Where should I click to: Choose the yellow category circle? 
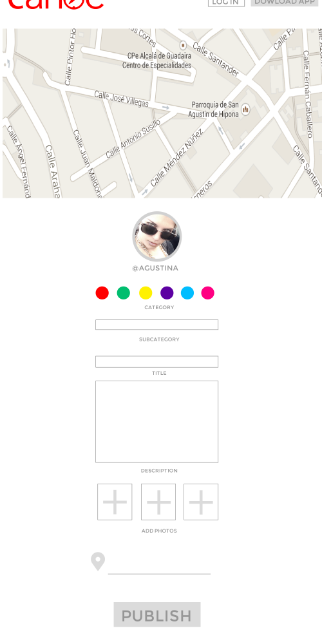click(146, 293)
